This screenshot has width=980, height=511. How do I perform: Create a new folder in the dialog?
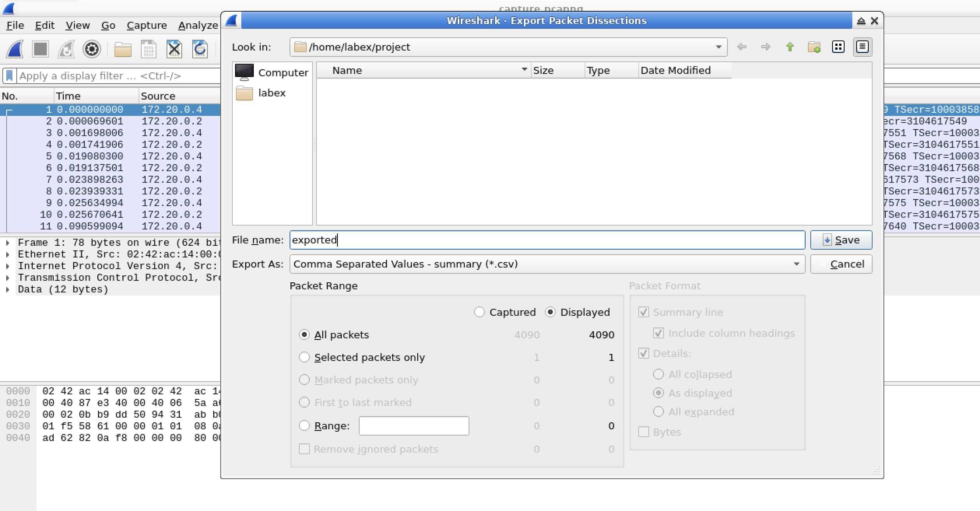815,47
